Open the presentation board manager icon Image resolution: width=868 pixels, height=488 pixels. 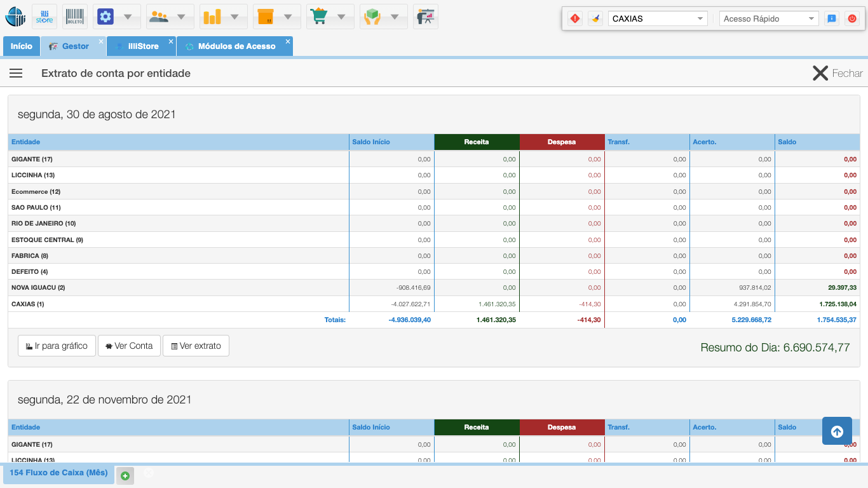coord(425,17)
